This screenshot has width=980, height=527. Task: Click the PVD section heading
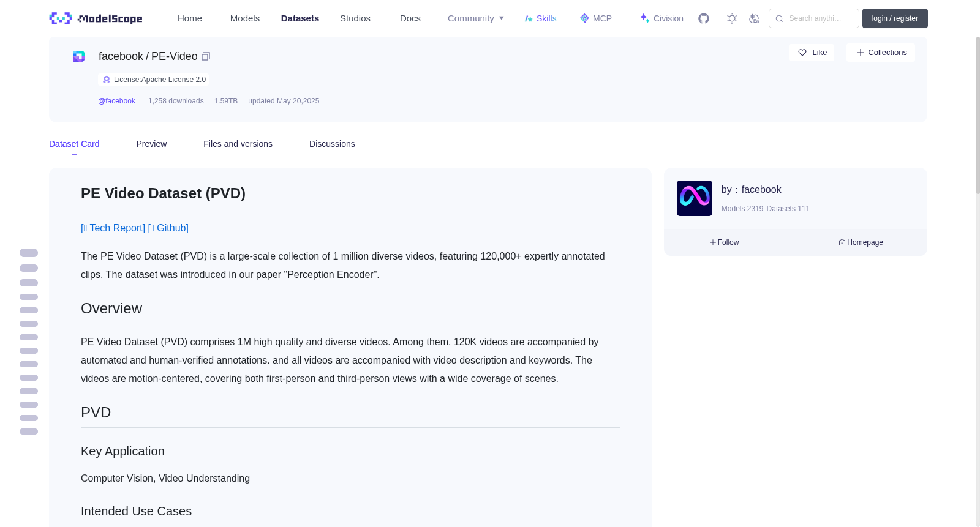[96, 413]
